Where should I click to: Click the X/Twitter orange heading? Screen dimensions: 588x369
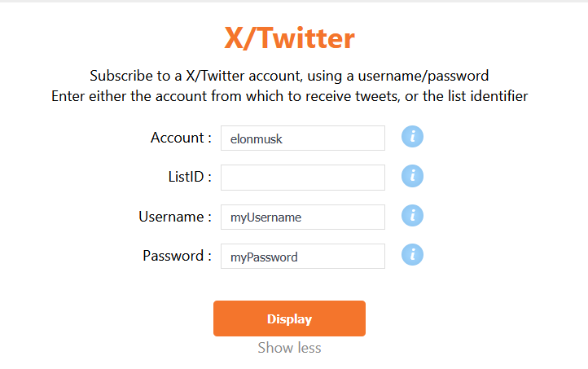point(289,38)
